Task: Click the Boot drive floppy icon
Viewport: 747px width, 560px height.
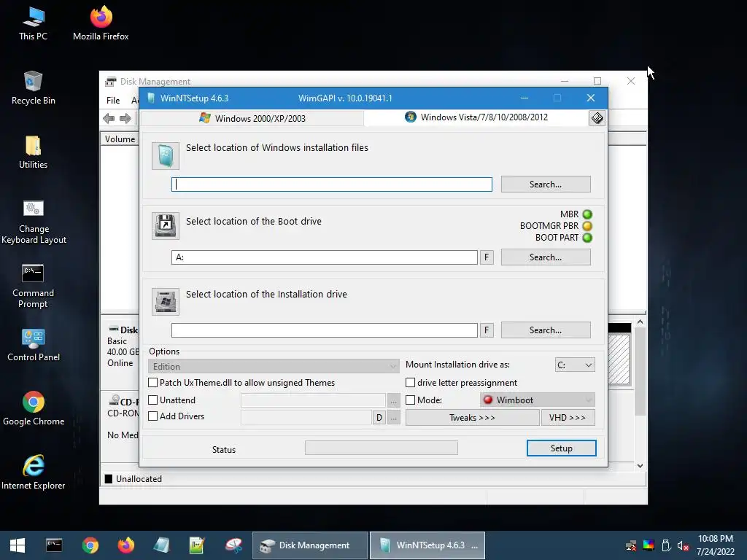Action: pos(166,226)
